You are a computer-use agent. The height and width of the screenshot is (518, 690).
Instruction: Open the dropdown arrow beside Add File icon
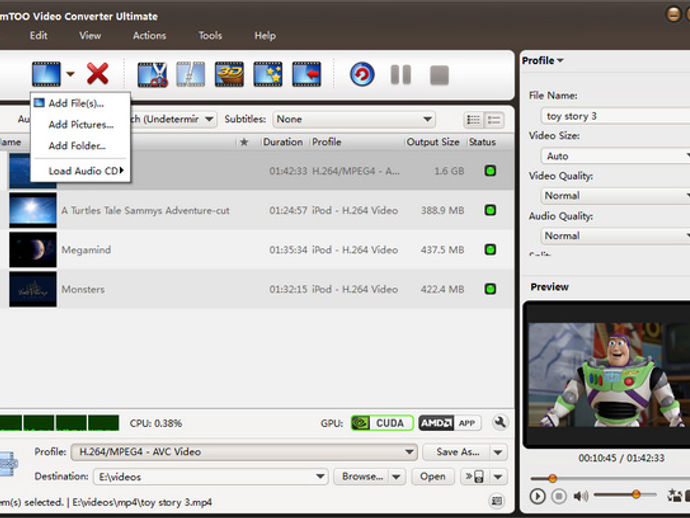coord(70,74)
